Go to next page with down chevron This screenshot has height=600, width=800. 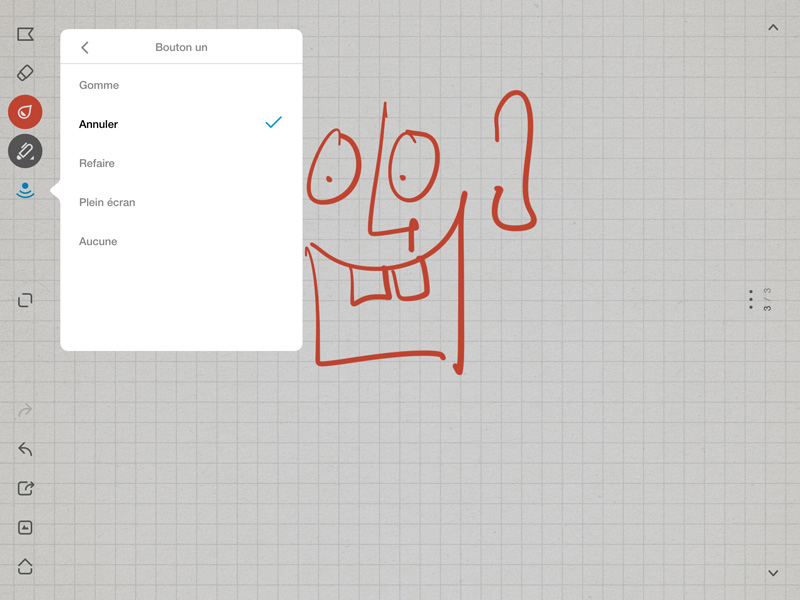[x=773, y=573]
